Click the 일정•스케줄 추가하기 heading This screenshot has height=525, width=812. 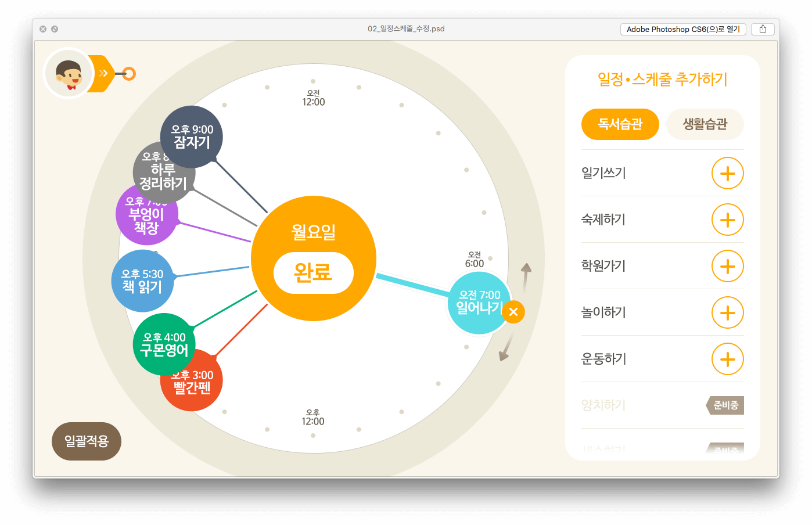coord(663,79)
